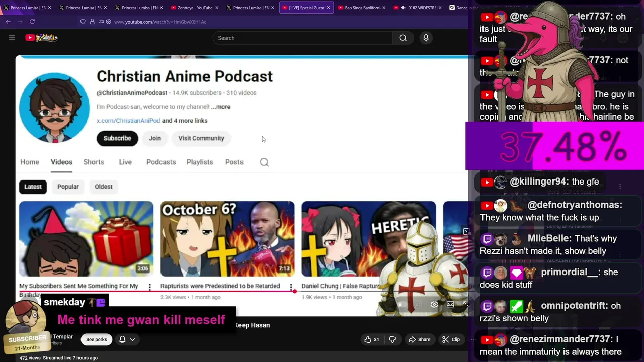Image resolution: width=644 pixels, height=362 pixels.
Task: Click the Join membership button
Action: [x=155, y=138]
